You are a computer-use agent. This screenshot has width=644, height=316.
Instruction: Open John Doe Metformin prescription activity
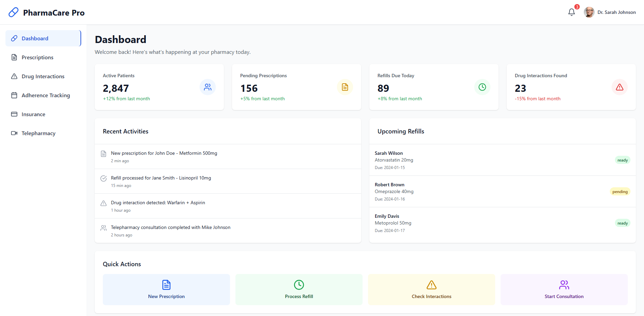pos(164,153)
